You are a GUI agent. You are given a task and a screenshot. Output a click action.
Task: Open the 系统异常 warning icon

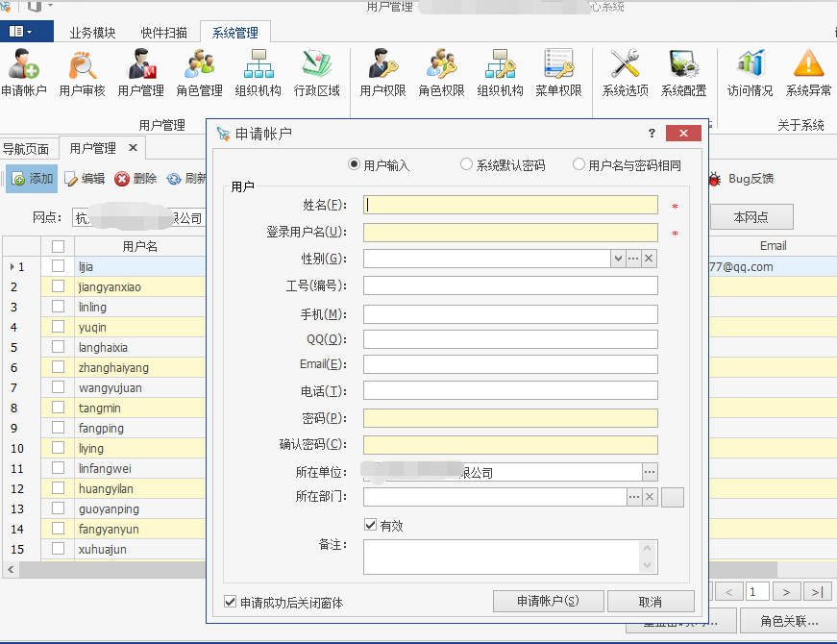coord(809,73)
